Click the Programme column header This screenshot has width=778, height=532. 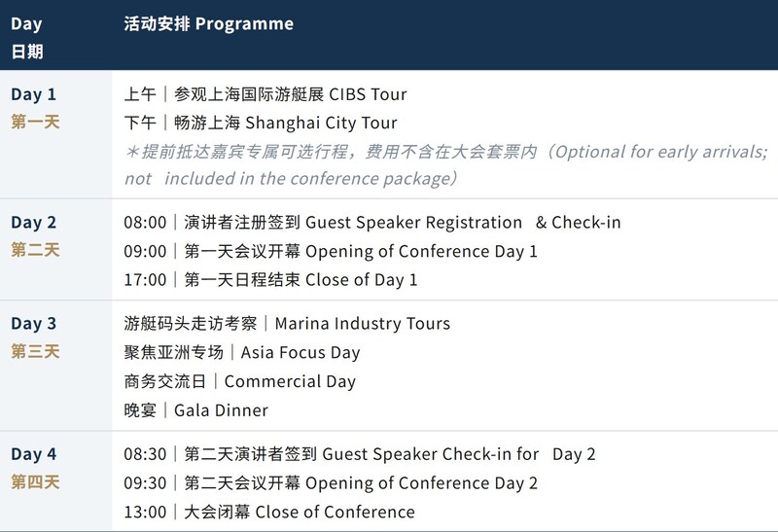click(x=208, y=23)
